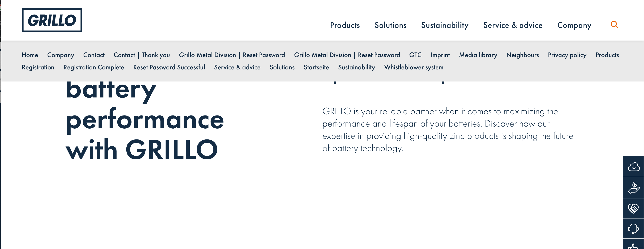Click the 'battery performance with GRILLO' heading
Viewport: 644px width, 249px height.
(x=145, y=120)
